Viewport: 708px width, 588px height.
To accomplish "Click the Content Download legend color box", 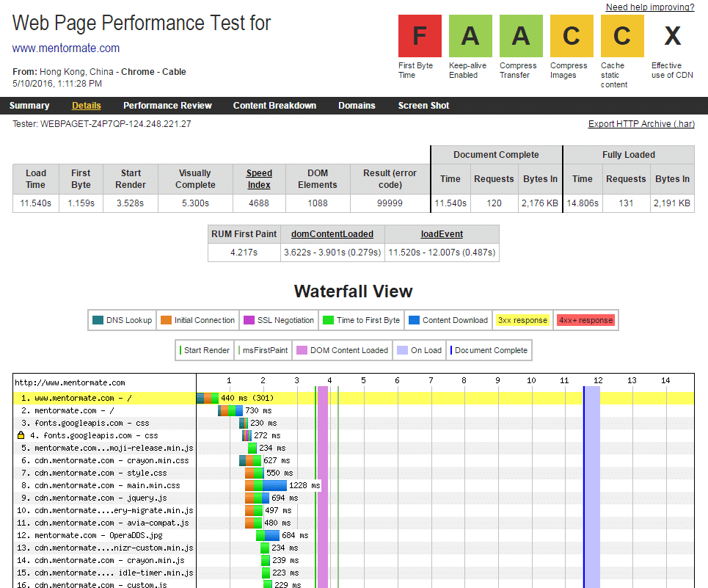I will tap(414, 320).
